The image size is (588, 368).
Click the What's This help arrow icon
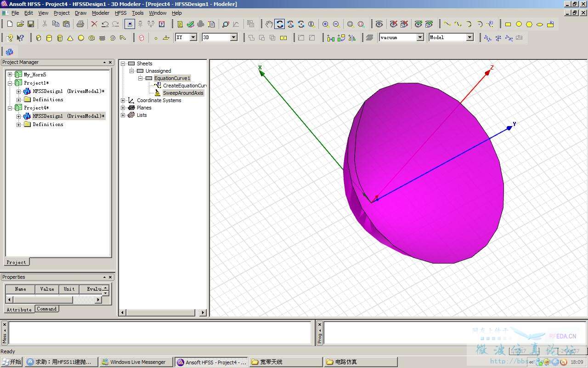click(20, 38)
